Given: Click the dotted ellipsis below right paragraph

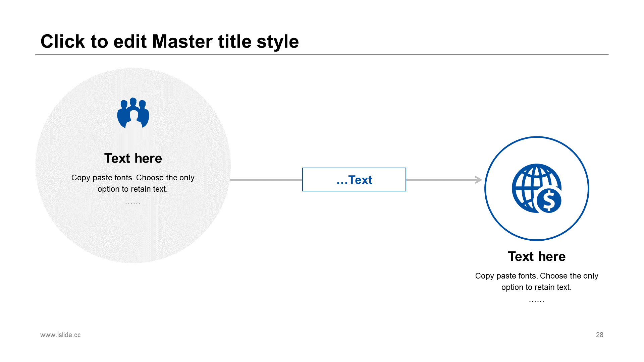Looking at the screenshot, I should [x=536, y=301].
